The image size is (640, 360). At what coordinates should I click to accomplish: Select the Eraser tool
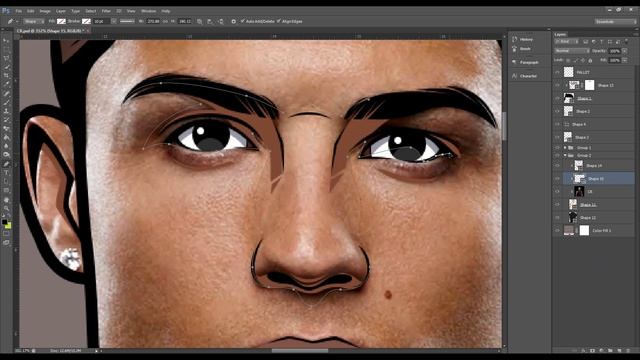coord(6,129)
